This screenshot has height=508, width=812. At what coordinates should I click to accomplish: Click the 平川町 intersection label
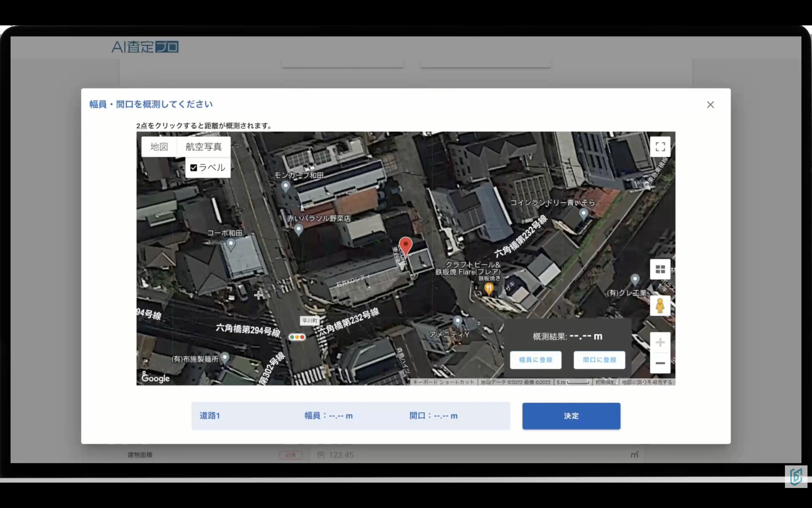(309, 321)
